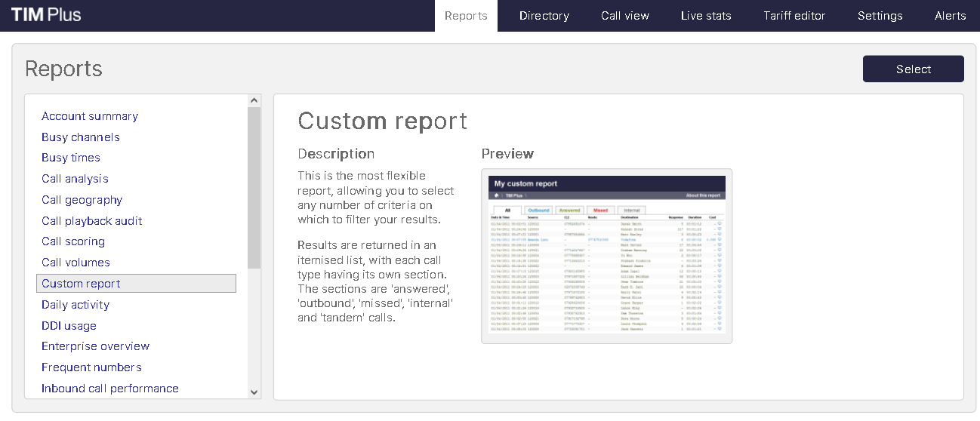Click the TIM Plus logo

click(x=46, y=15)
